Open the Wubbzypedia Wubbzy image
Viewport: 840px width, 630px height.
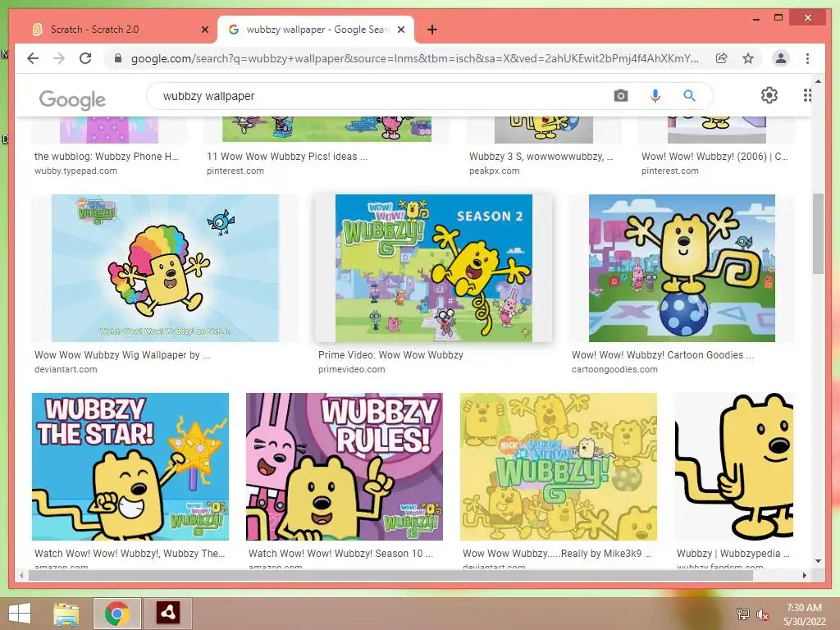[x=733, y=467]
